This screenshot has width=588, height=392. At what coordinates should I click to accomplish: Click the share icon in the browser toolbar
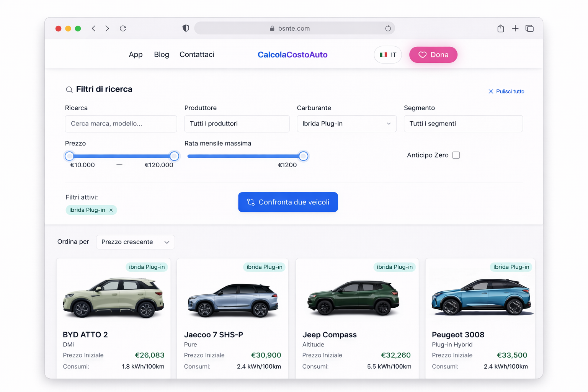[x=500, y=28]
